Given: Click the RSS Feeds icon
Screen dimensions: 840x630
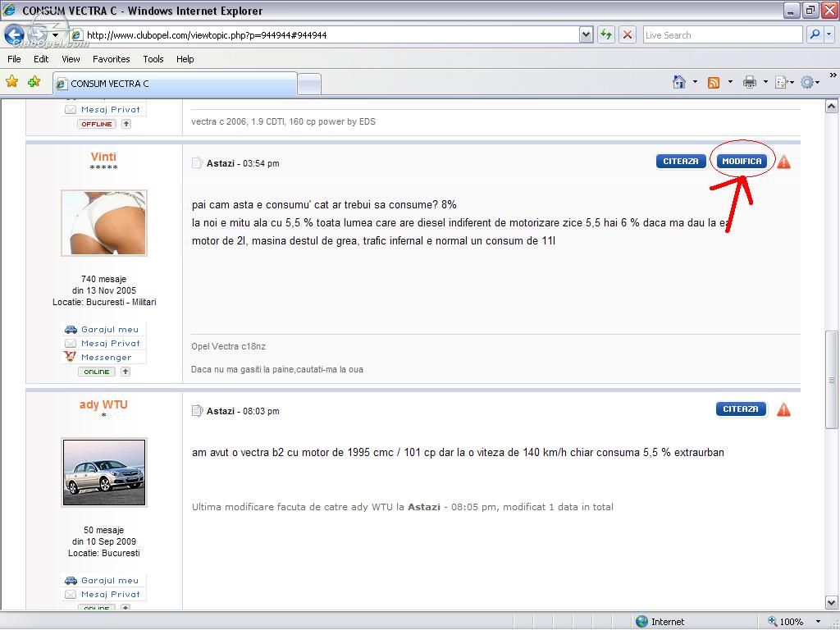Looking at the screenshot, I should point(714,83).
